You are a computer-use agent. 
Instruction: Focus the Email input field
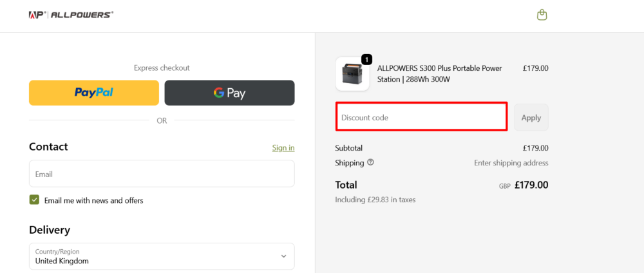162,174
